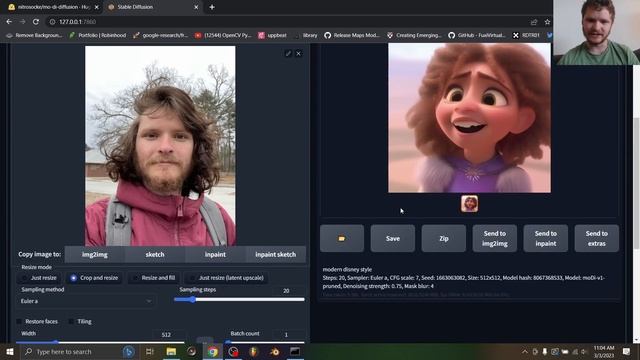Enable the Tiling checkbox
The width and height of the screenshot is (640, 360).
tap(71, 322)
